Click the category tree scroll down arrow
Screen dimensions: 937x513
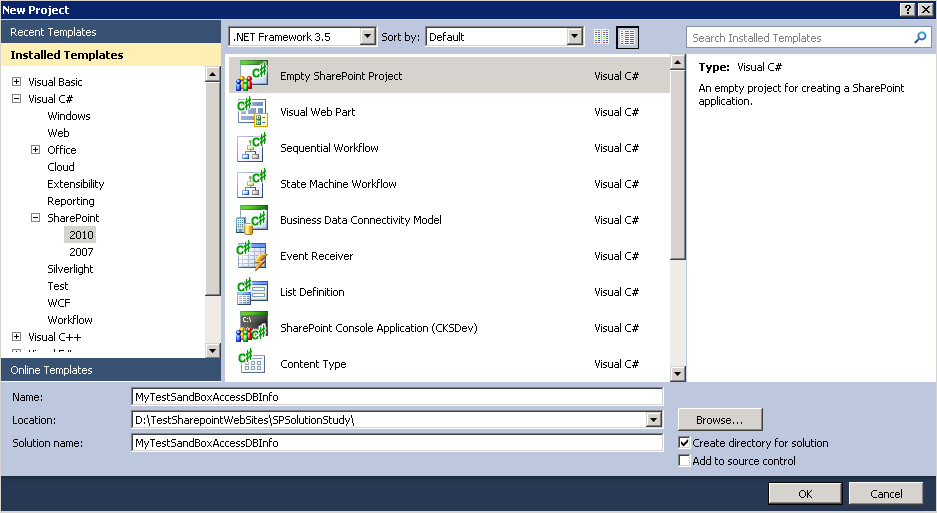213,350
